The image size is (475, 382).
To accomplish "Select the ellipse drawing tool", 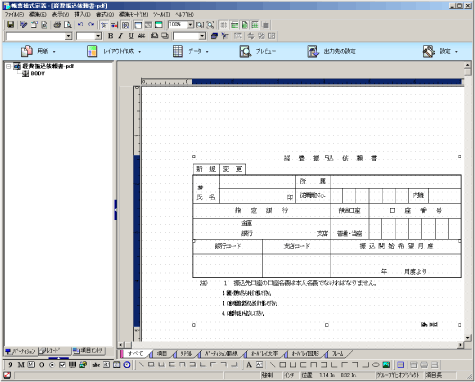I will point(376,365).
